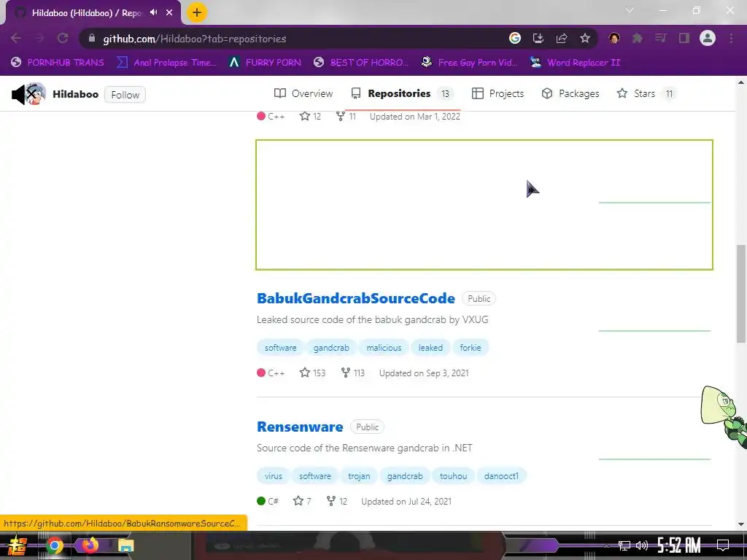Open the Chrome profile avatar button
This screenshot has height=560, width=747.
(x=708, y=38)
